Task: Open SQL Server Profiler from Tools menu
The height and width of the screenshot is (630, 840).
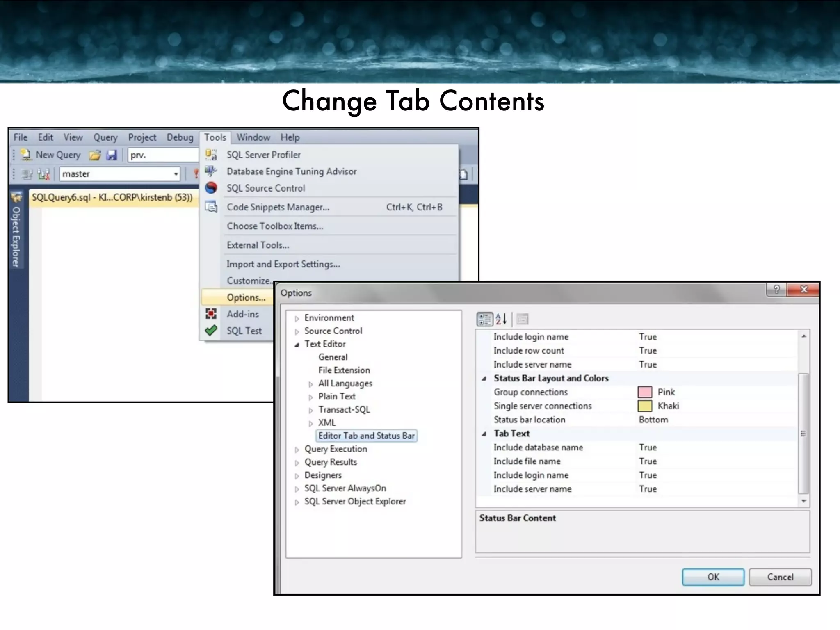Action: (263, 155)
